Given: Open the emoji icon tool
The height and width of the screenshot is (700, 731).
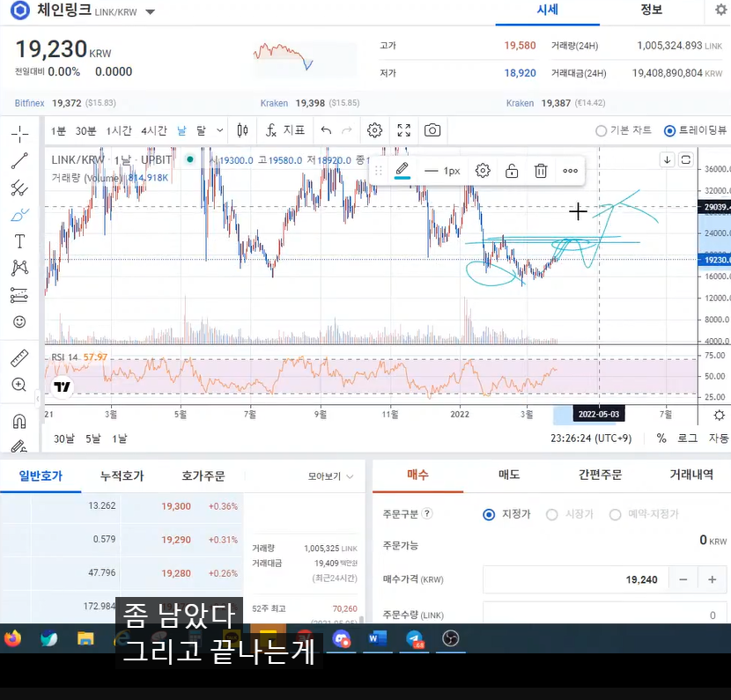Looking at the screenshot, I should (x=19, y=321).
